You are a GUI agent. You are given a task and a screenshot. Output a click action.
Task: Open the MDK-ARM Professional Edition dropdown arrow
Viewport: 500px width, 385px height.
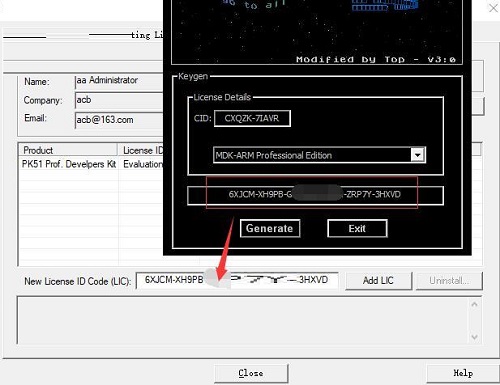(417, 155)
